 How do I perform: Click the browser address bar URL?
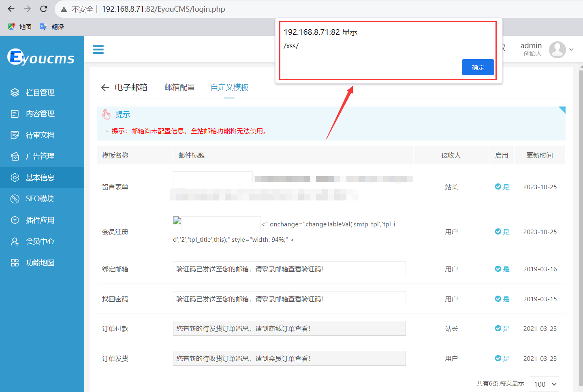(163, 9)
